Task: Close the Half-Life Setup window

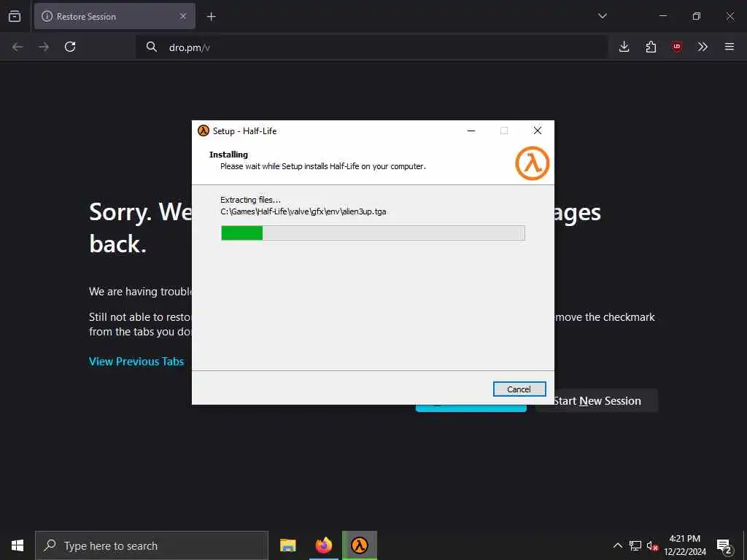Action: 538,131
